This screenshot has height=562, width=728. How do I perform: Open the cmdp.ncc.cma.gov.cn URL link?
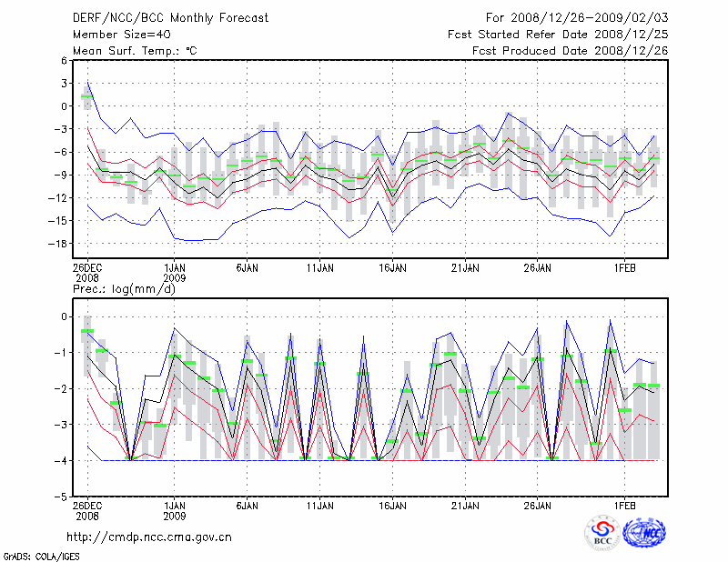tap(149, 537)
